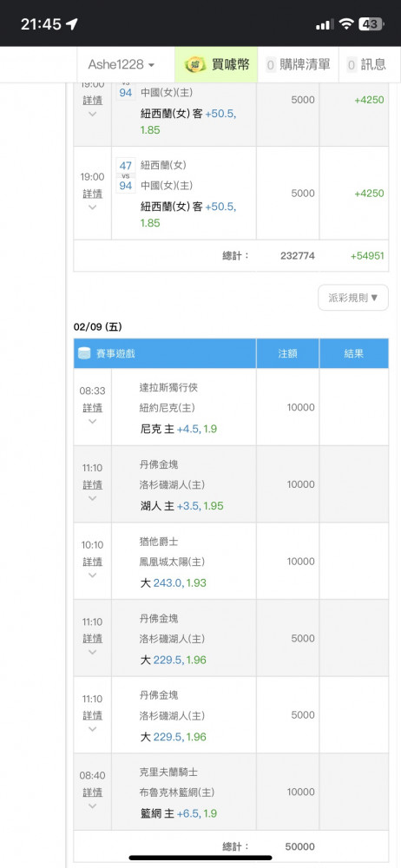
Task: Click the 尼克 主 +4.5, 1.9 bet line
Action: pos(178,429)
